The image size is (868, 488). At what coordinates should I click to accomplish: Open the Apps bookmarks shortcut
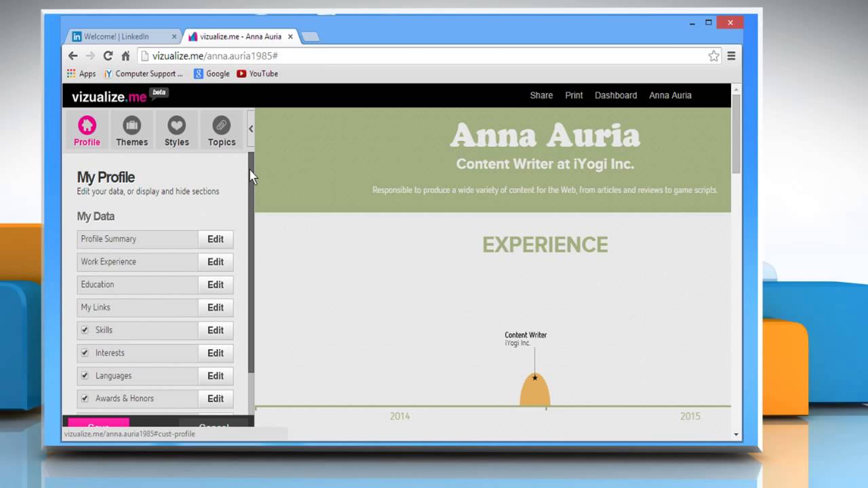click(81, 74)
